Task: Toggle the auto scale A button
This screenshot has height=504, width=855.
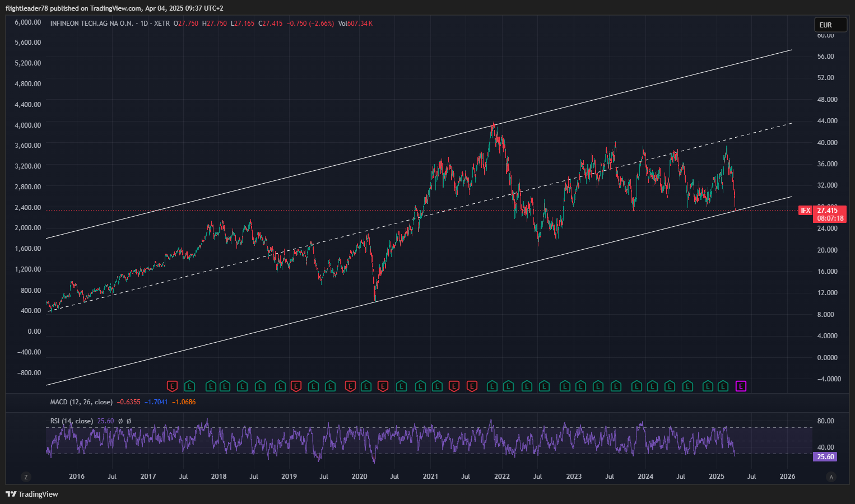Action: coord(831,477)
